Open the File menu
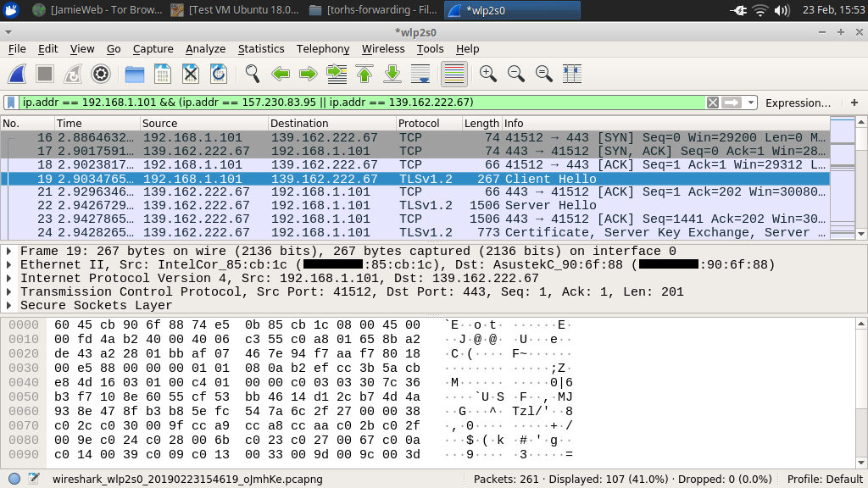The height and width of the screenshot is (488, 868). (17, 48)
